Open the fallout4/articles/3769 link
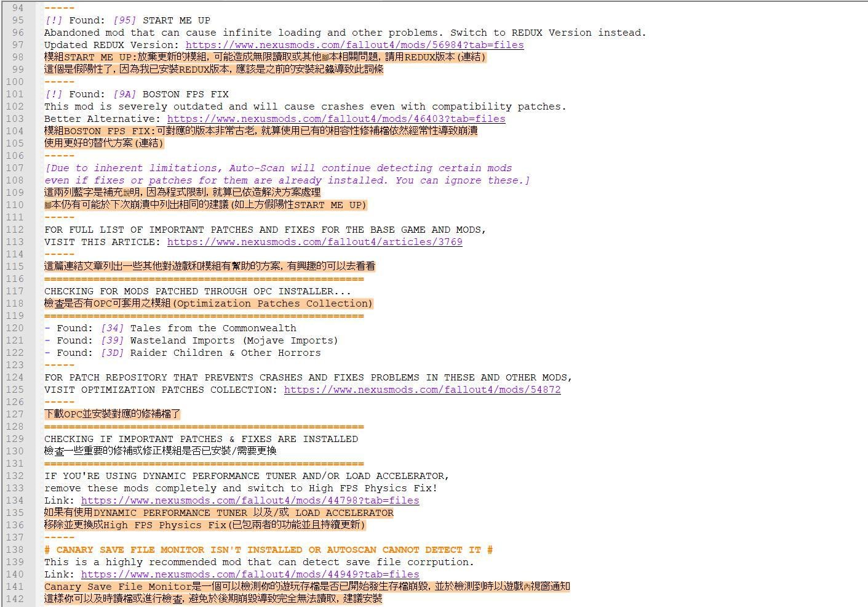The height and width of the screenshot is (607, 868). pyautogui.click(x=314, y=242)
